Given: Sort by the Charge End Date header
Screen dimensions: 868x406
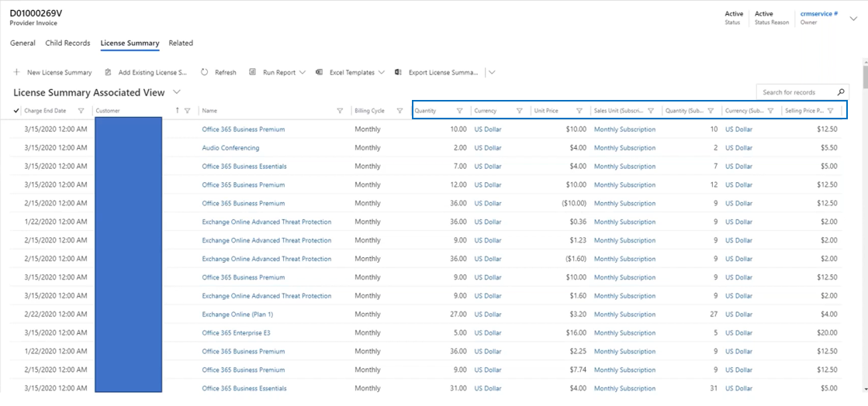Looking at the screenshot, I should coord(45,111).
